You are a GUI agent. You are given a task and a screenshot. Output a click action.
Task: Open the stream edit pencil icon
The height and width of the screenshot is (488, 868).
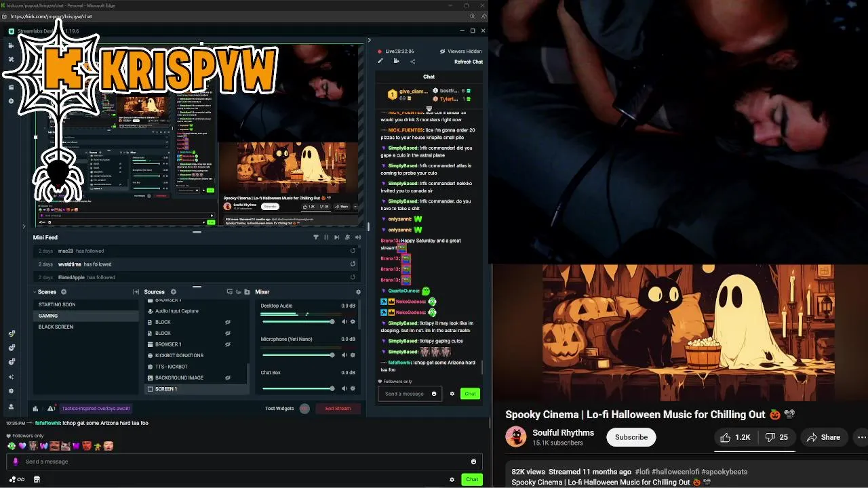click(x=380, y=61)
